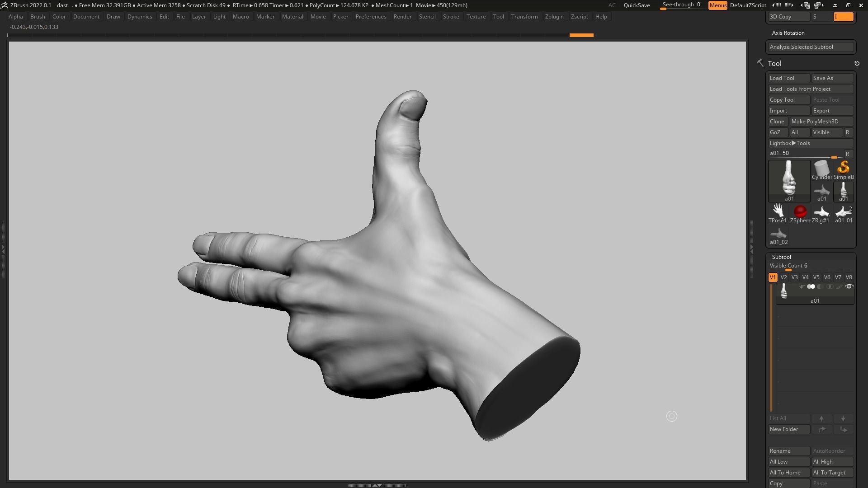Click a01 subtool intersection boolean icon
Screen dimensions: 868x488
(x=830, y=287)
